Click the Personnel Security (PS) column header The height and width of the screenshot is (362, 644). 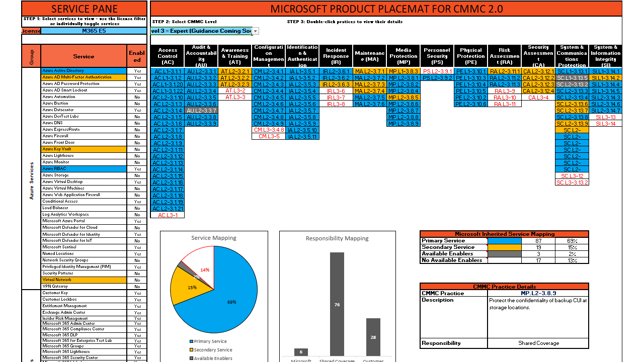pyautogui.click(x=437, y=56)
